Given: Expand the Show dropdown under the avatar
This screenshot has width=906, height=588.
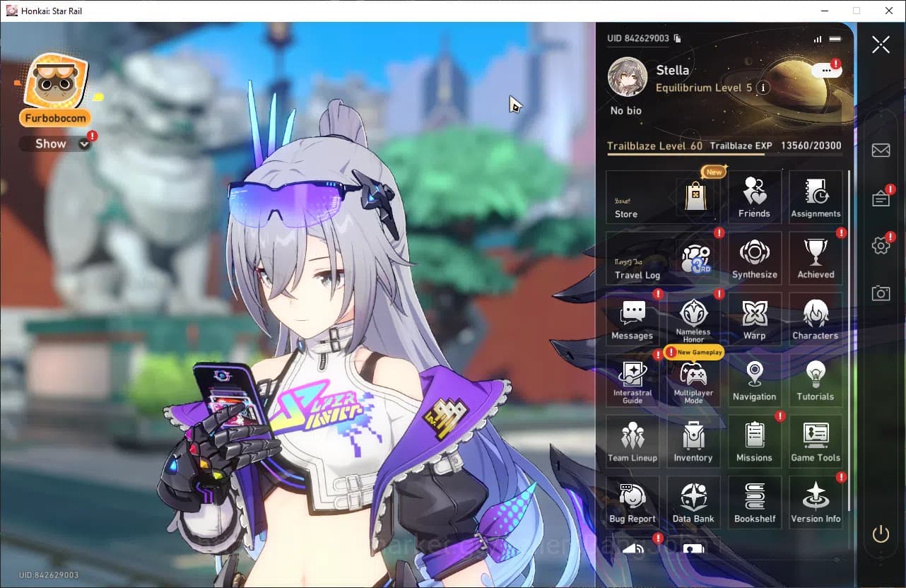Looking at the screenshot, I should coord(55,143).
